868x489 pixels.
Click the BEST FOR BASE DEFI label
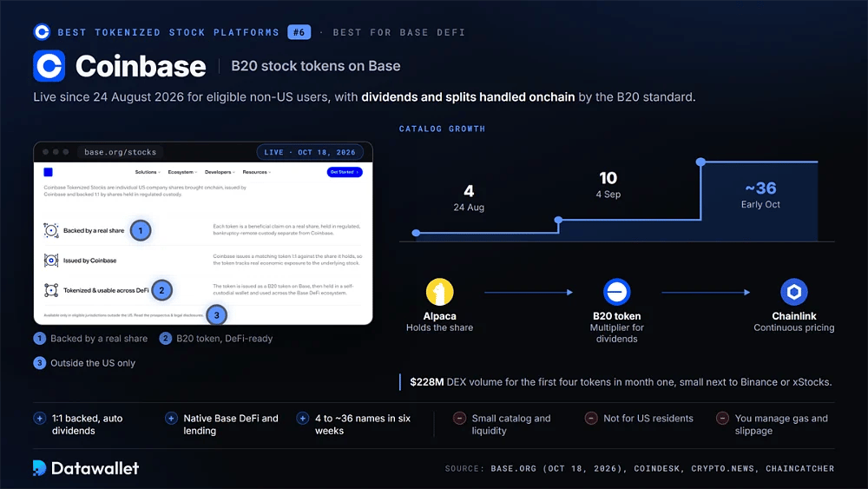[x=399, y=32]
